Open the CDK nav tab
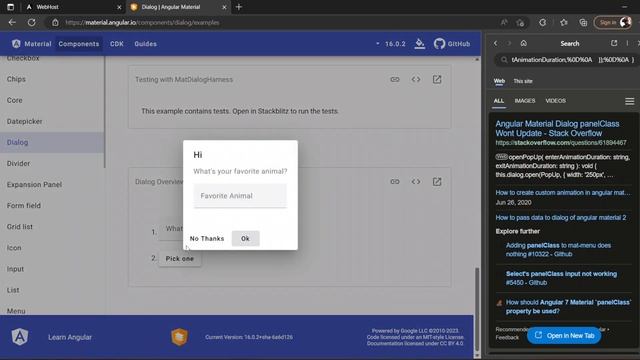The height and width of the screenshot is (360, 640). (117, 44)
